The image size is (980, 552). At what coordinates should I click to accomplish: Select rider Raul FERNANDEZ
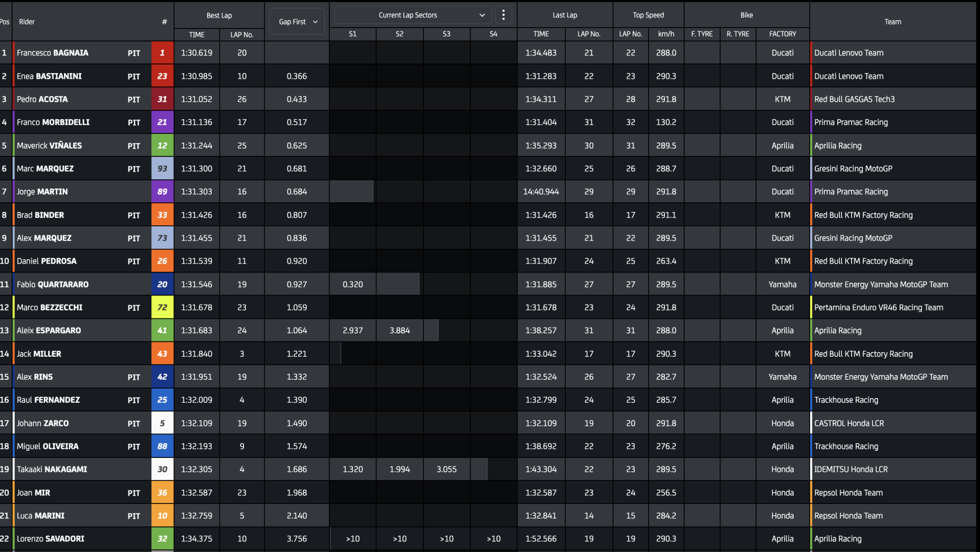(48, 400)
